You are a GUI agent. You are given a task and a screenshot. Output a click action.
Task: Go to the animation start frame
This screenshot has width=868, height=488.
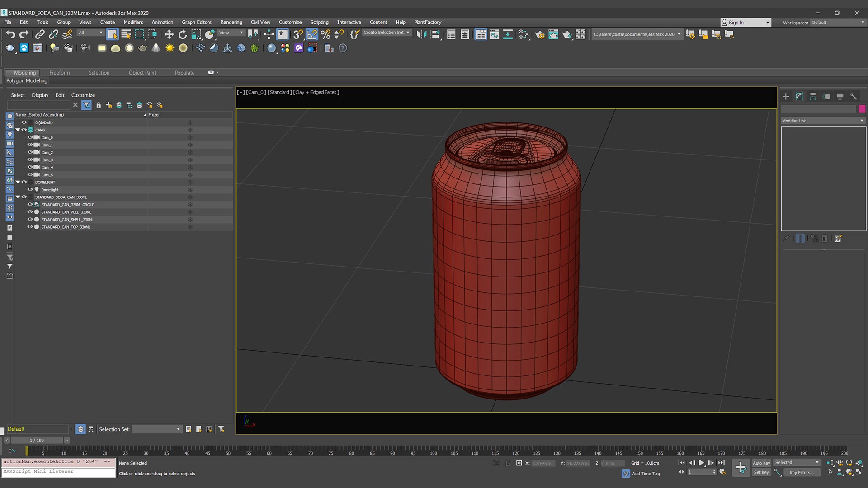tap(681, 463)
